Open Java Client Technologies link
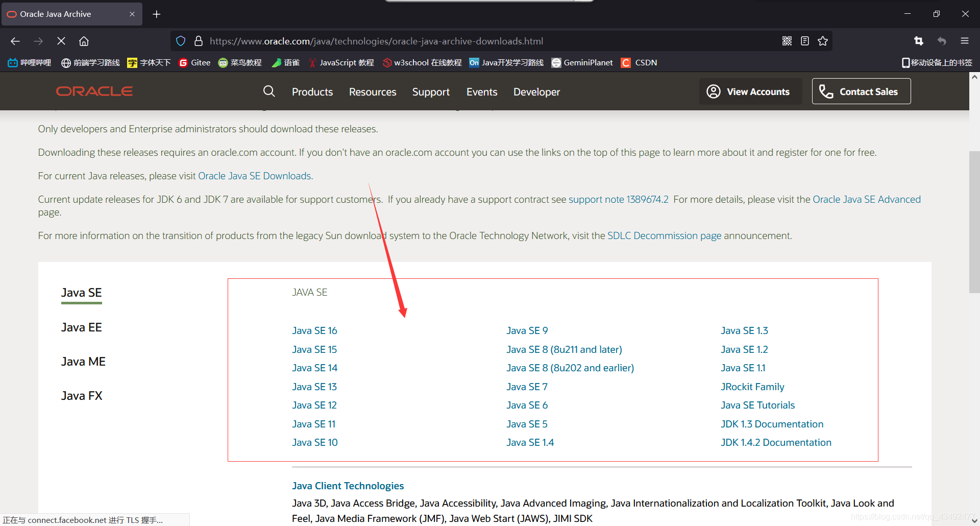This screenshot has height=526, width=980. click(348, 486)
